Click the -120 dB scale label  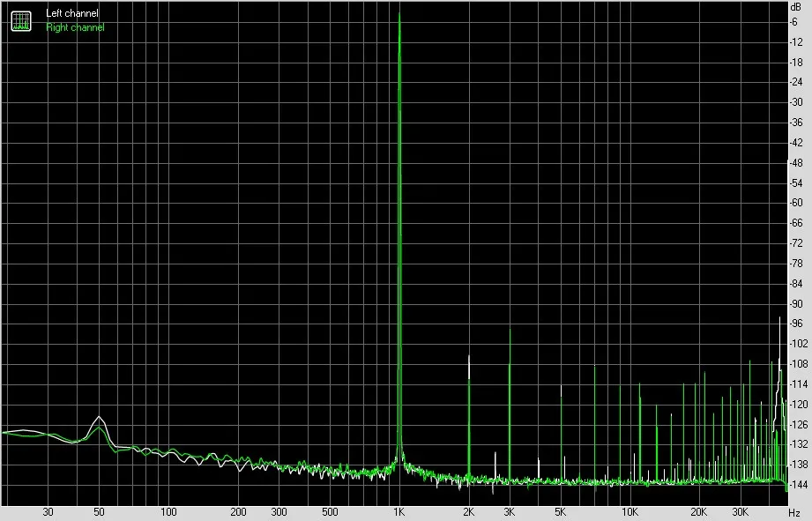798,404
